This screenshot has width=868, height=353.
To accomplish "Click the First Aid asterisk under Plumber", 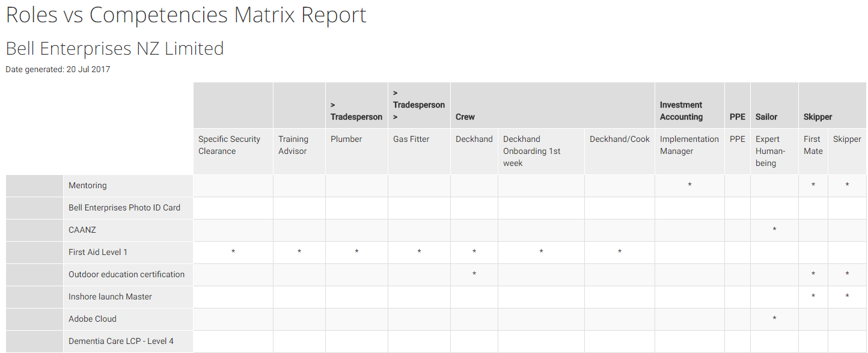I will pos(356,253).
